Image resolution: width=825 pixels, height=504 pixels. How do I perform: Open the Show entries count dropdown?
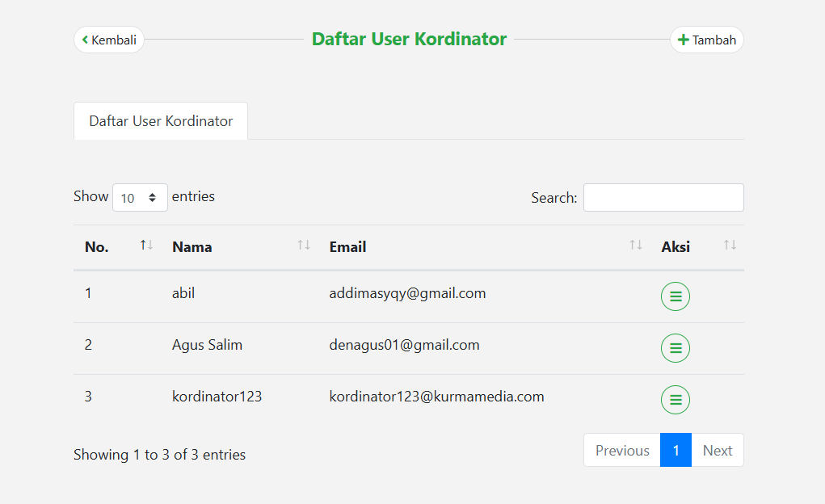(x=140, y=197)
